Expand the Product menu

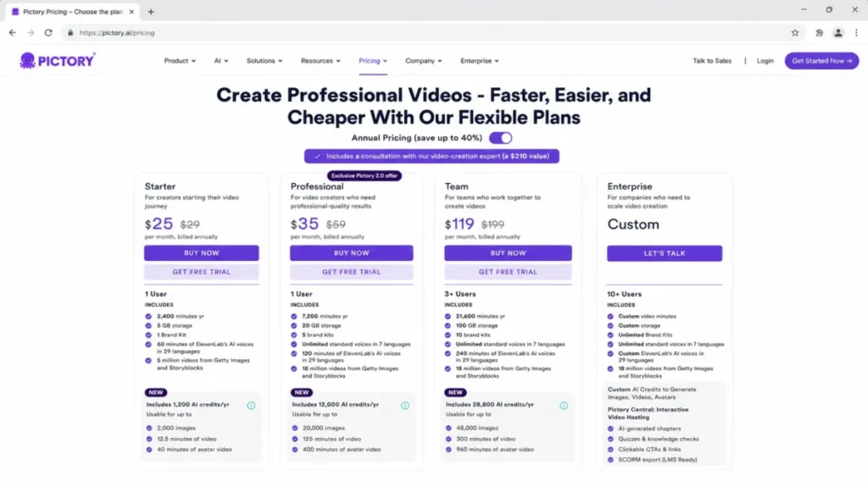[180, 61]
